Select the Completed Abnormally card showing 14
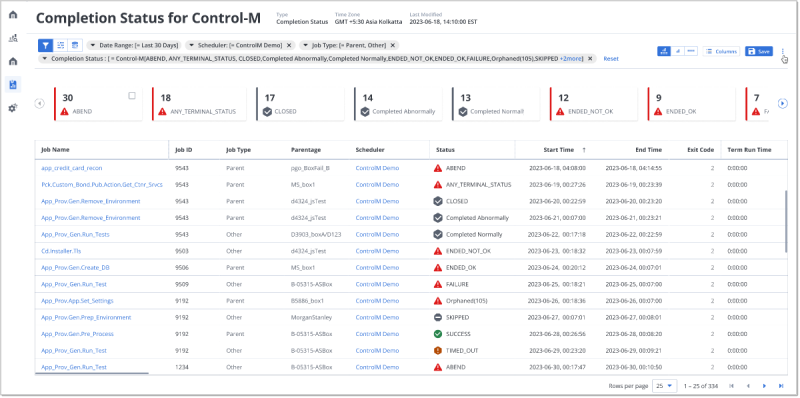This screenshot has width=800, height=398. pyautogui.click(x=398, y=104)
